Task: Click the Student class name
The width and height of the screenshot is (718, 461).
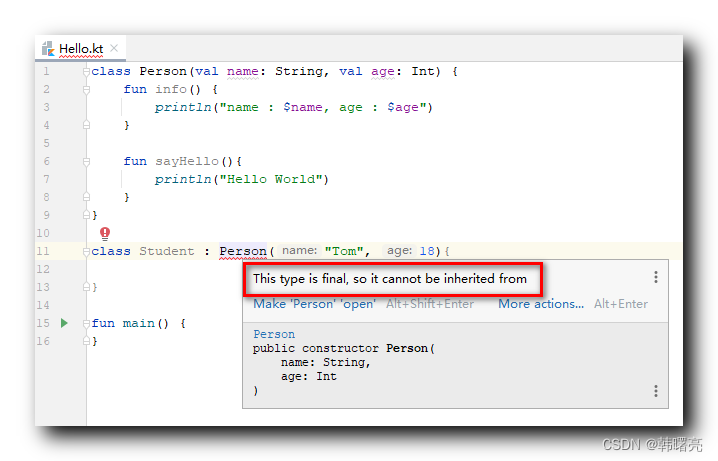Action: [167, 251]
